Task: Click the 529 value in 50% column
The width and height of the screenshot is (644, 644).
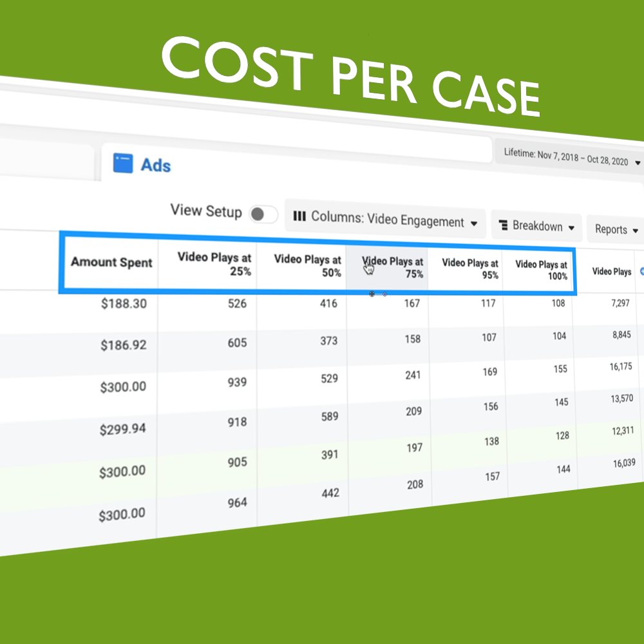Action: coord(329,378)
